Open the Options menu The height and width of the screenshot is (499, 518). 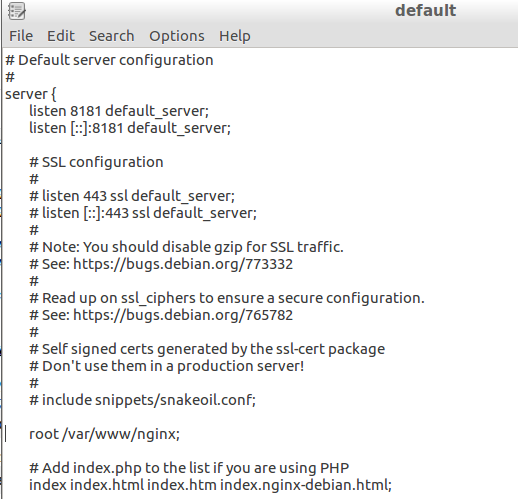click(177, 36)
